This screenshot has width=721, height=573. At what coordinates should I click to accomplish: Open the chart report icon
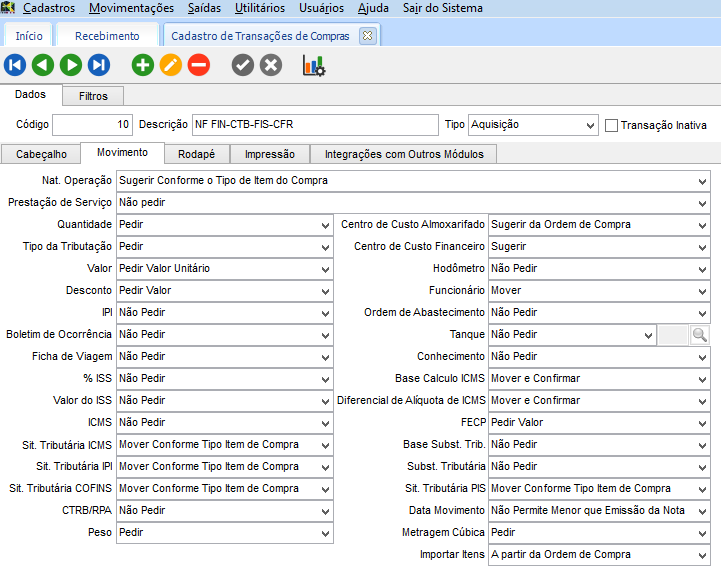[x=314, y=65]
